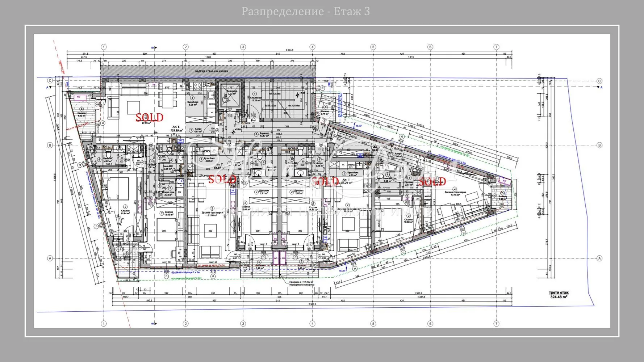The image size is (644, 362).
Task: Click the 'Ап. 6 103.89 m²' apartment label
Action: [x=177, y=129]
